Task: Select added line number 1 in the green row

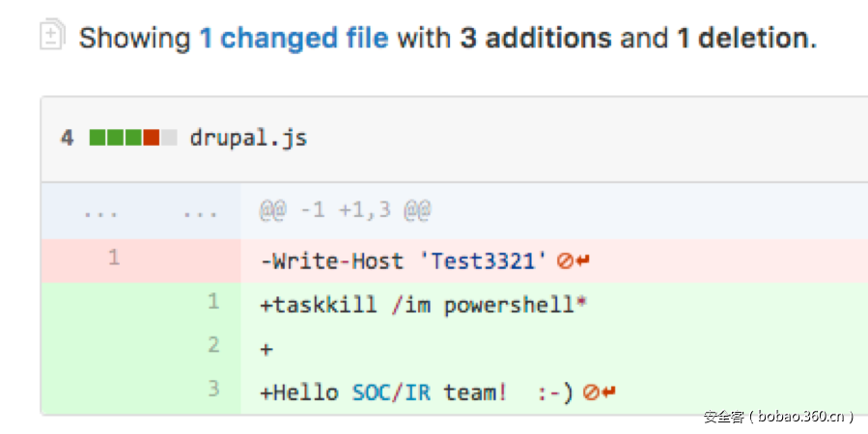Action: pos(213,303)
